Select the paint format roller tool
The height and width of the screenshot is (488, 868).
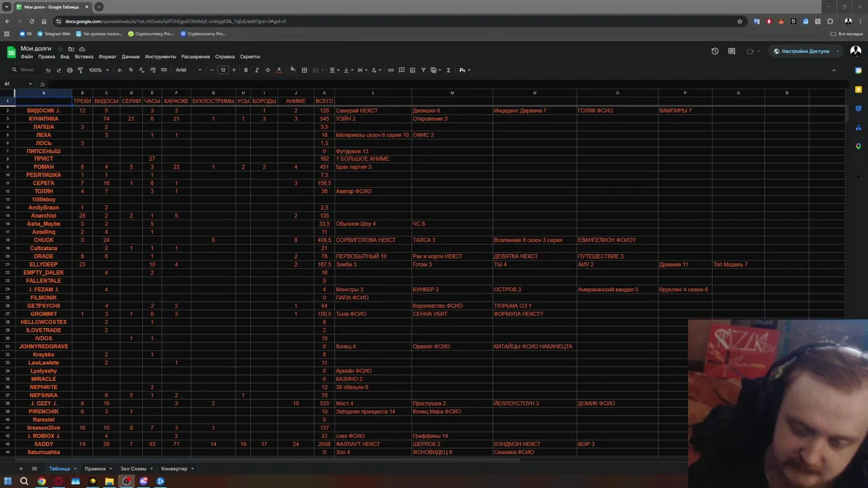(x=80, y=70)
